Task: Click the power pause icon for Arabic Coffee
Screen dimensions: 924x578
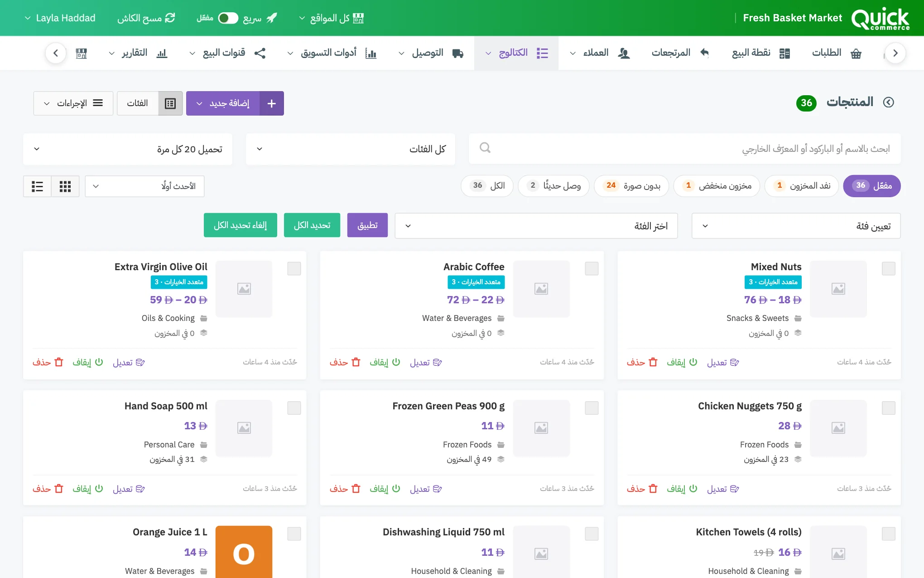Action: point(396,362)
